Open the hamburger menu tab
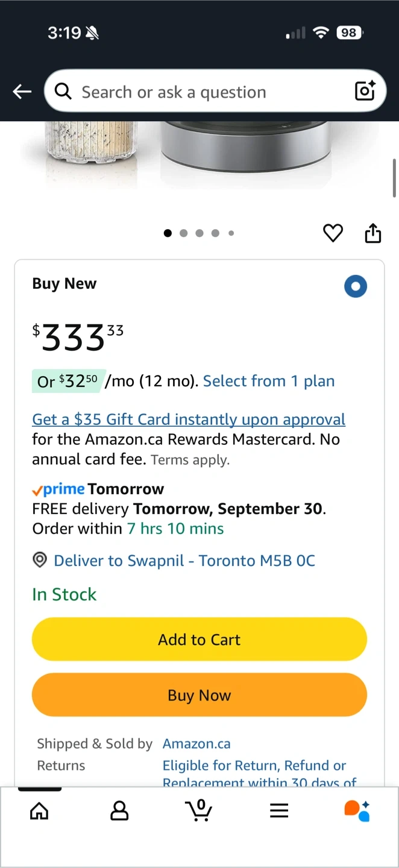 279,811
